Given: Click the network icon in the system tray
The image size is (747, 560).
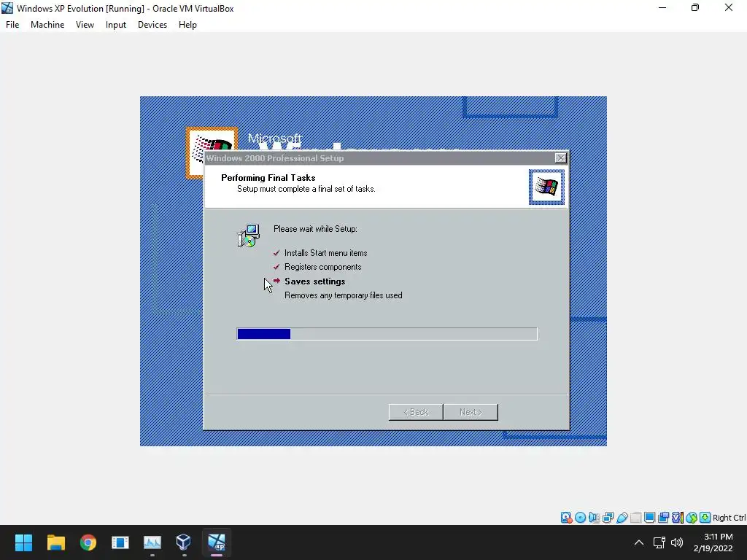Looking at the screenshot, I should [659, 542].
